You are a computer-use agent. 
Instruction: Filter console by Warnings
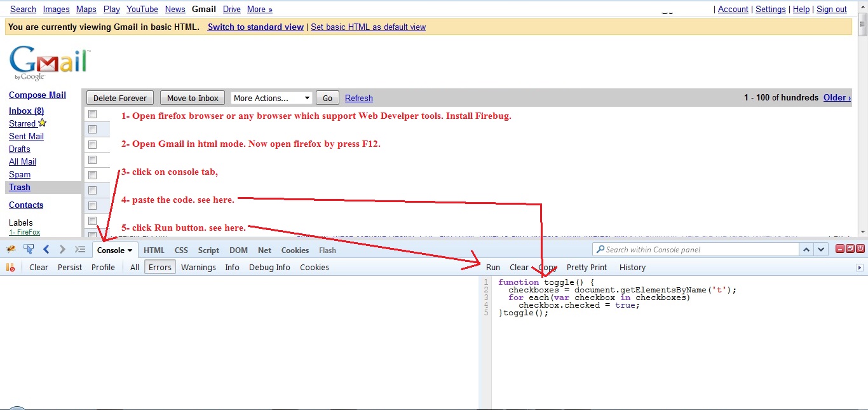click(x=198, y=268)
